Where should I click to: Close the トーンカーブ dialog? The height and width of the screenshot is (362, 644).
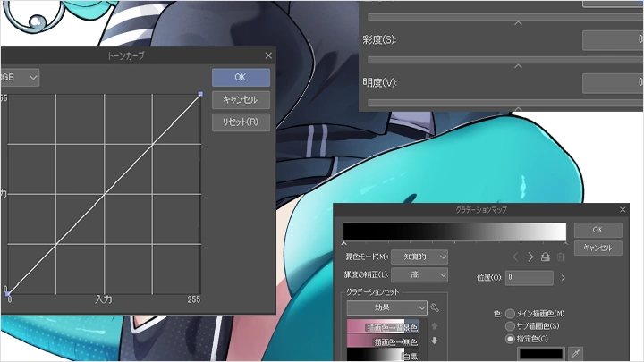268,55
